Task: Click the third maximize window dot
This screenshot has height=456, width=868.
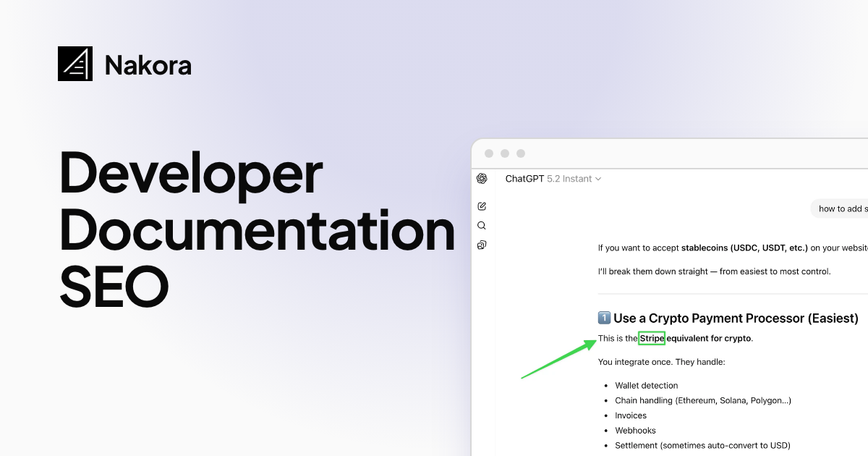Action: 521,153
